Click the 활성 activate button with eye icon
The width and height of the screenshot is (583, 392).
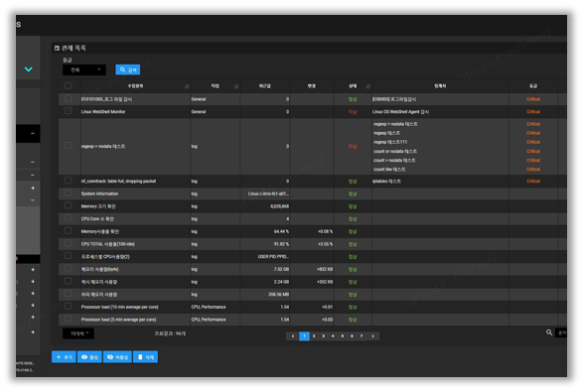tap(89, 356)
